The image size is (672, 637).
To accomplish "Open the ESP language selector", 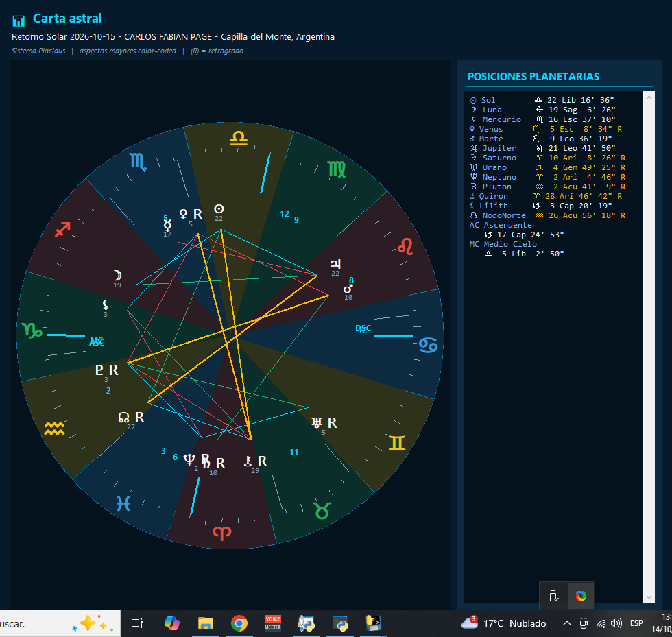I will (x=636, y=623).
